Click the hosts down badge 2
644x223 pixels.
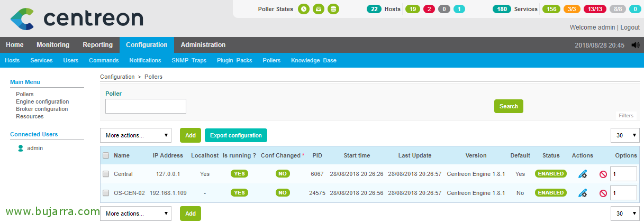tap(429, 9)
